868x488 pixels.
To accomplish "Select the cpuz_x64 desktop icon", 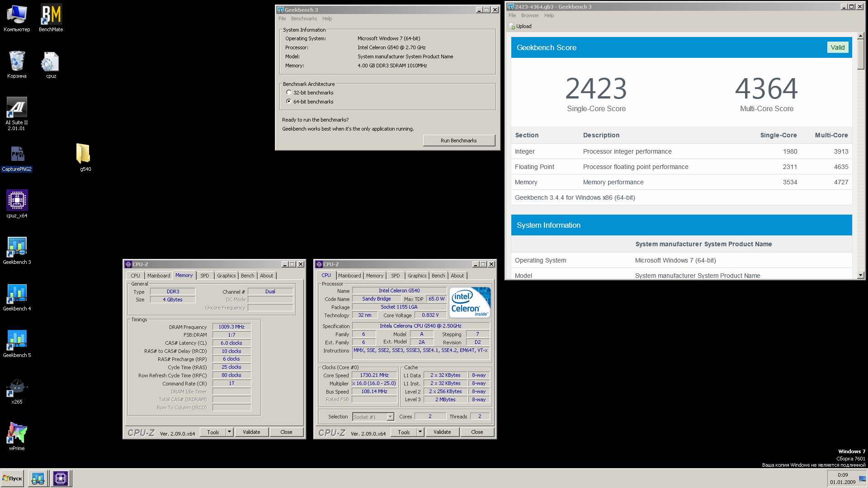I will 17,204.
